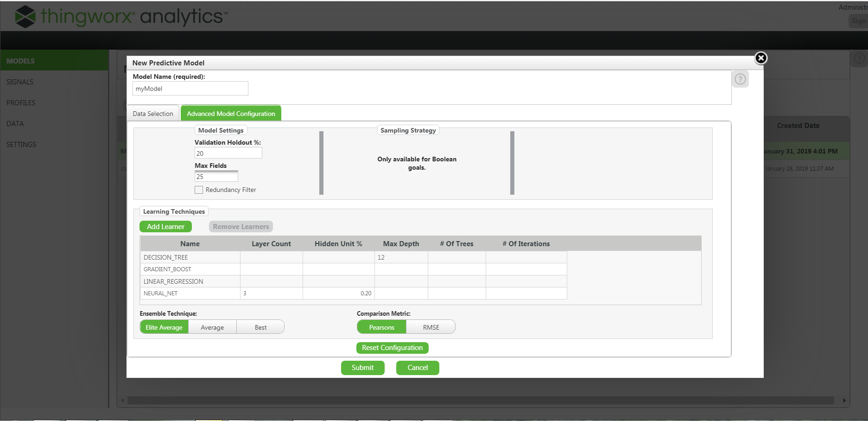Open the SETTINGS page
This screenshot has width=868, height=421.
21,144
